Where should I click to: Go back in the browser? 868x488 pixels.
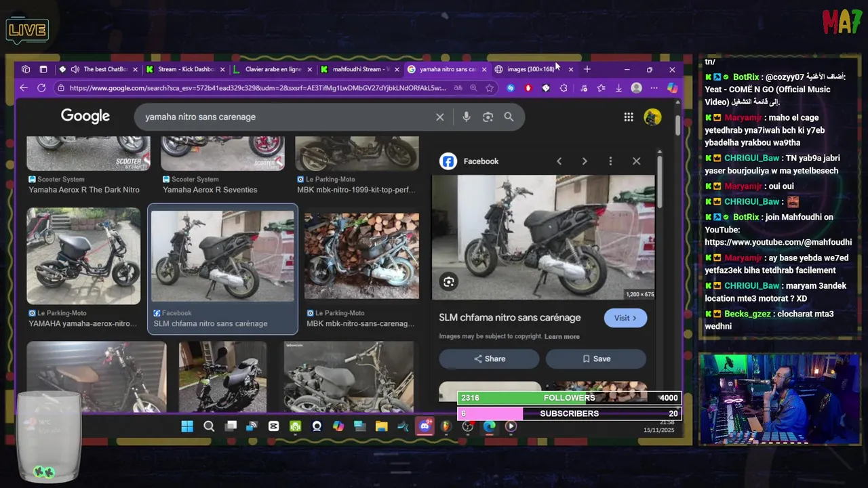24,88
